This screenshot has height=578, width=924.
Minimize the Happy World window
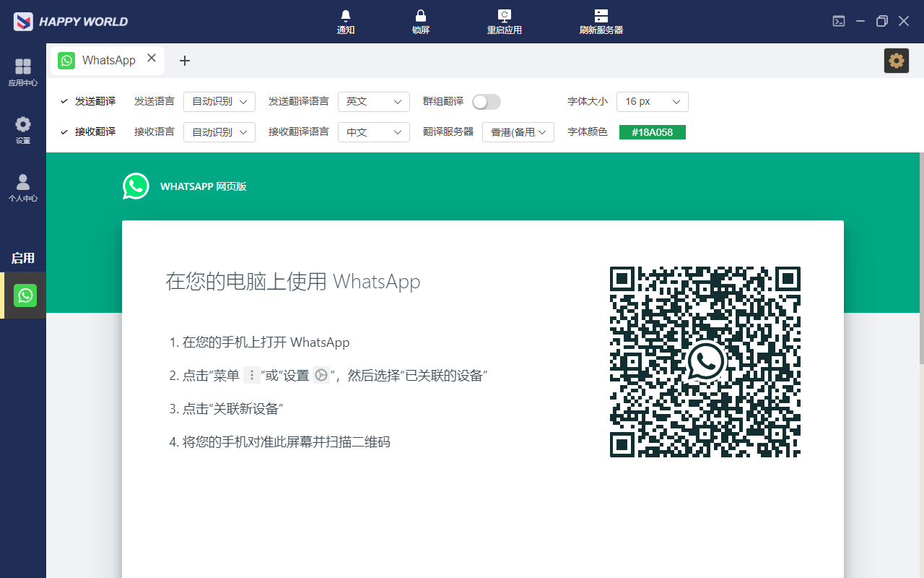coord(860,21)
